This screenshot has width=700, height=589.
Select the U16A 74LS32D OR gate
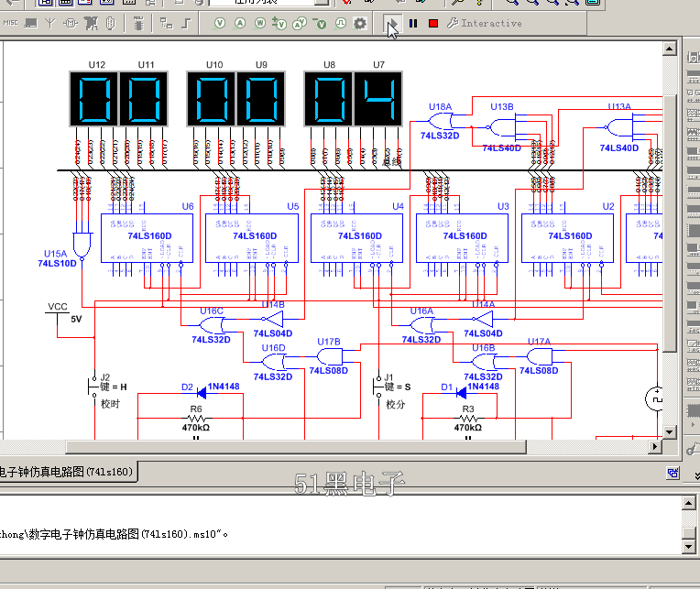click(x=421, y=326)
